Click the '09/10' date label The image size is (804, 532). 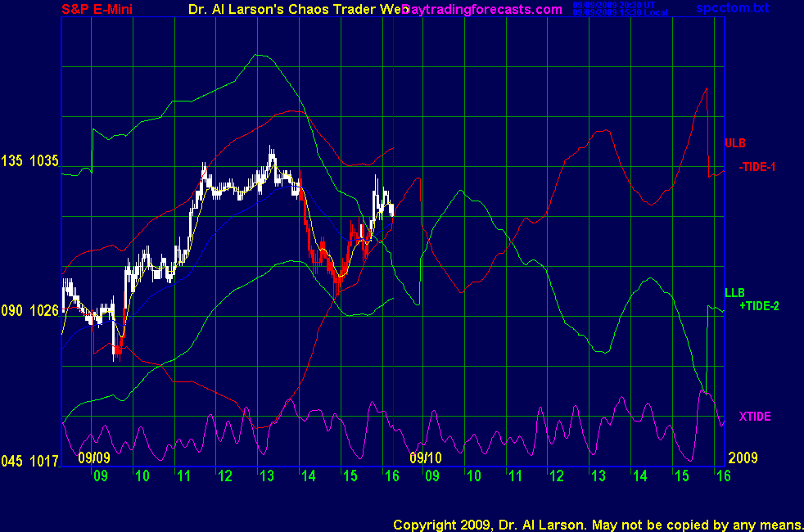pos(425,458)
